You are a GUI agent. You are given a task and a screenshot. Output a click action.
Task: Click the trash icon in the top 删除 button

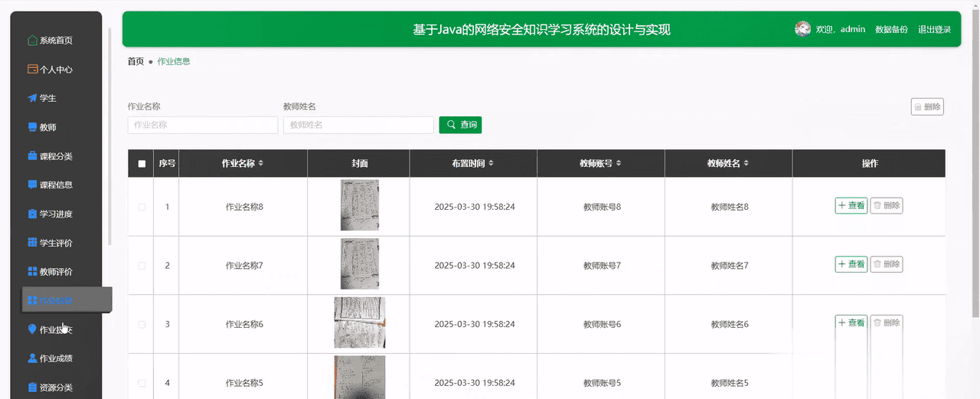[x=918, y=107]
